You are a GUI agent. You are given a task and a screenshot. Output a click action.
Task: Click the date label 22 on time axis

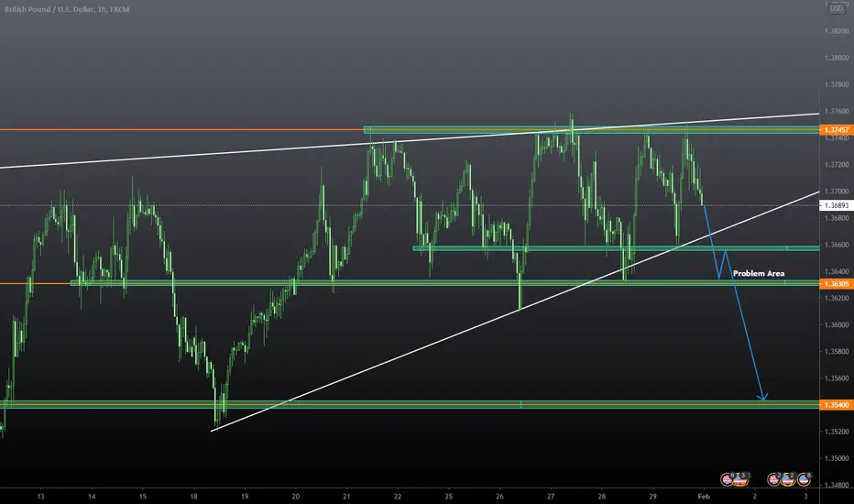coord(398,497)
